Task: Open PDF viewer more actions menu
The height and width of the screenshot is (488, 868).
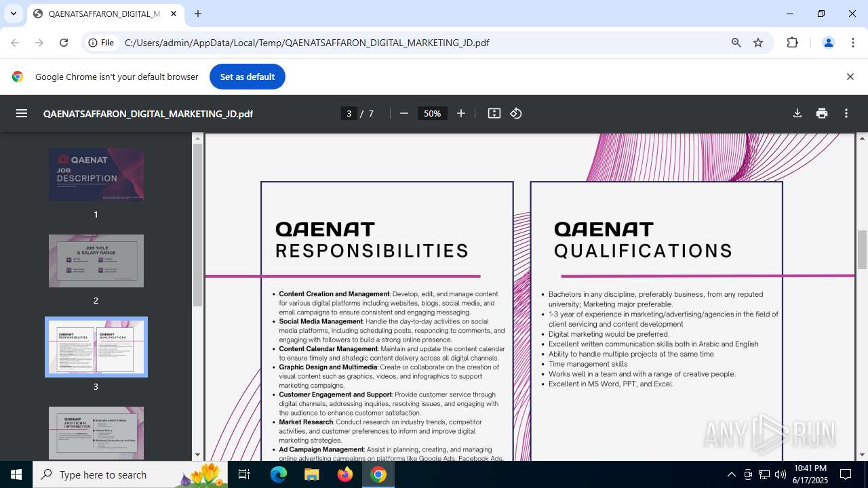Action: pyautogui.click(x=846, y=113)
